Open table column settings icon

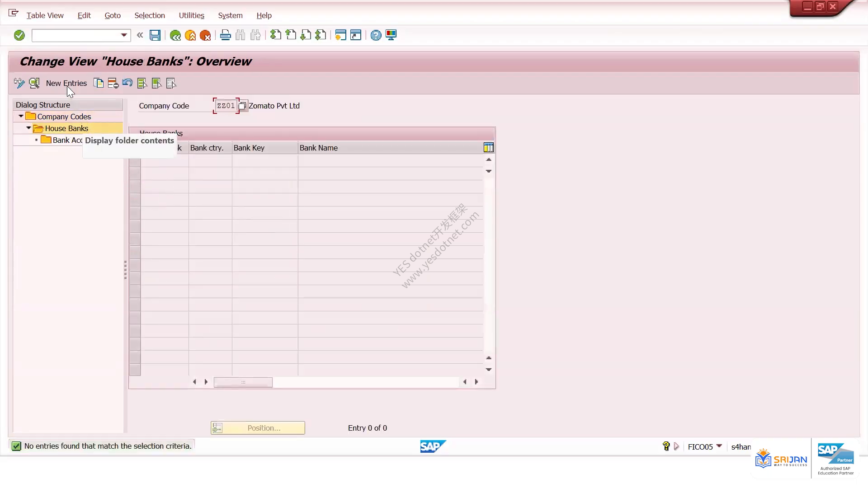coord(488,148)
